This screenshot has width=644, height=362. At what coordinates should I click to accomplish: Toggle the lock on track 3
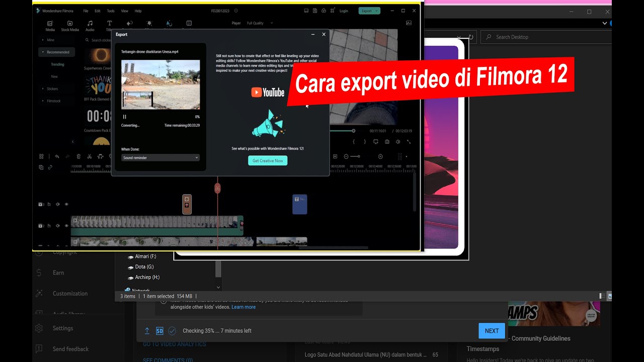(49, 204)
